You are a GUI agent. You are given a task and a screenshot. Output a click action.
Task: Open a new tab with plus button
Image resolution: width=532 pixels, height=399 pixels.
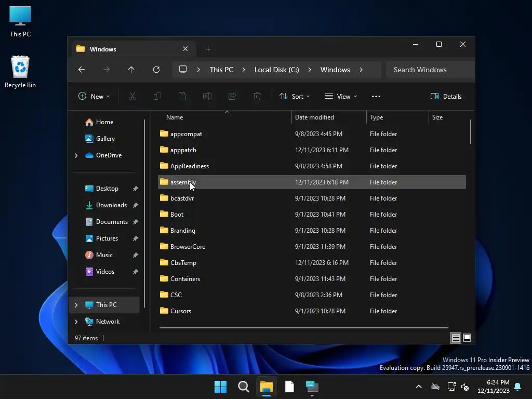point(208,49)
